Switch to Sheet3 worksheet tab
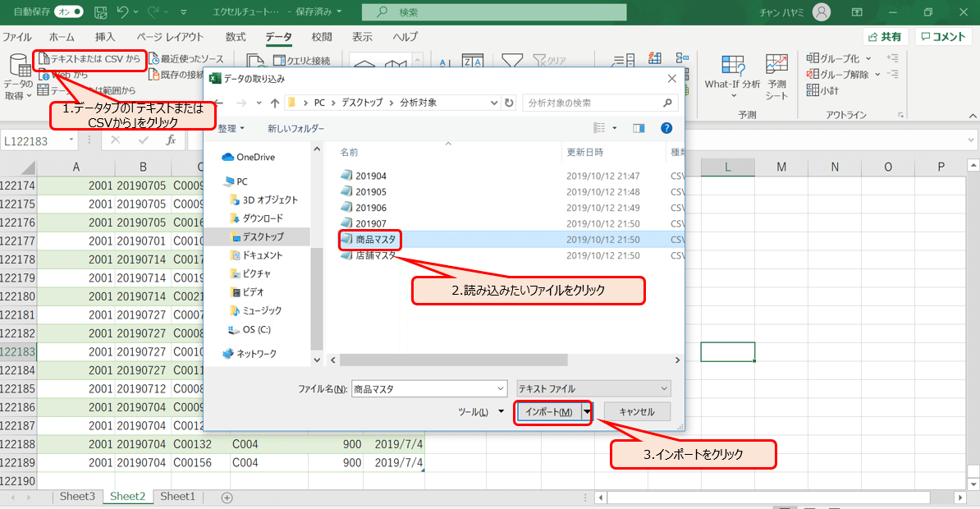The image size is (980, 509). pos(77,497)
